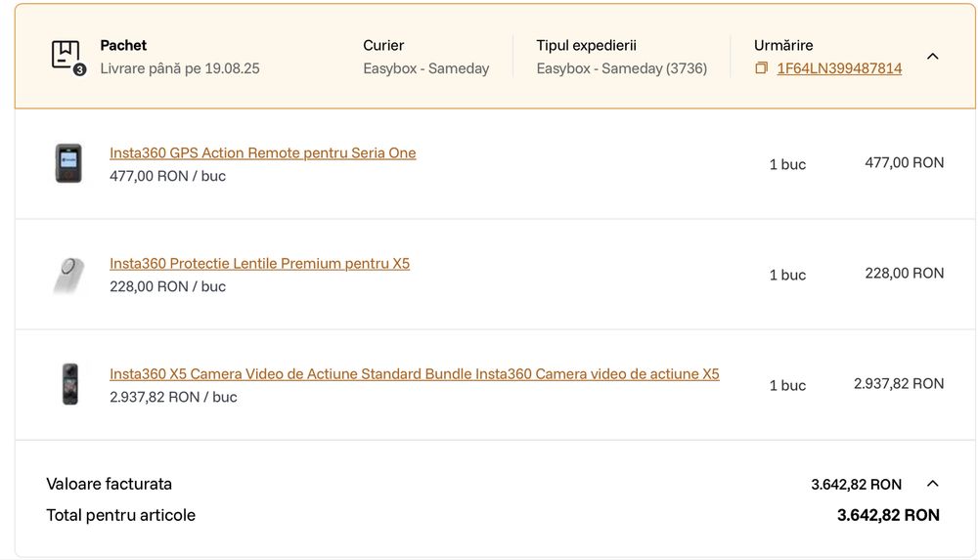The height and width of the screenshot is (560, 978).
Task: Click the Valoare facturata row label
Action: tap(110, 484)
